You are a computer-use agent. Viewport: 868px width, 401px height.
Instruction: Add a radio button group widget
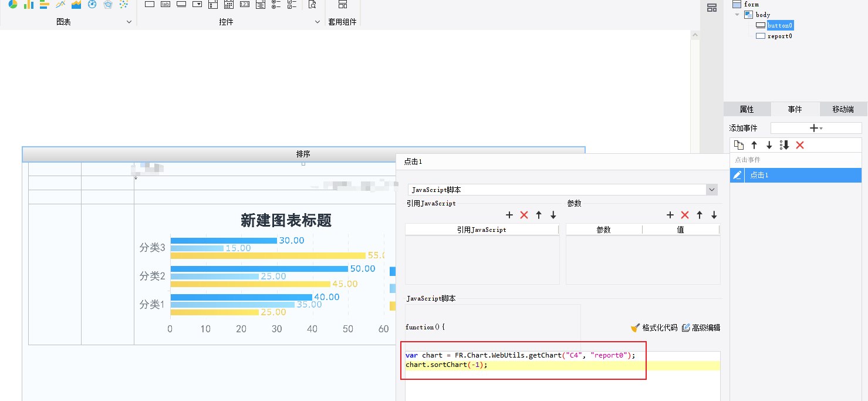pyautogui.click(x=276, y=4)
